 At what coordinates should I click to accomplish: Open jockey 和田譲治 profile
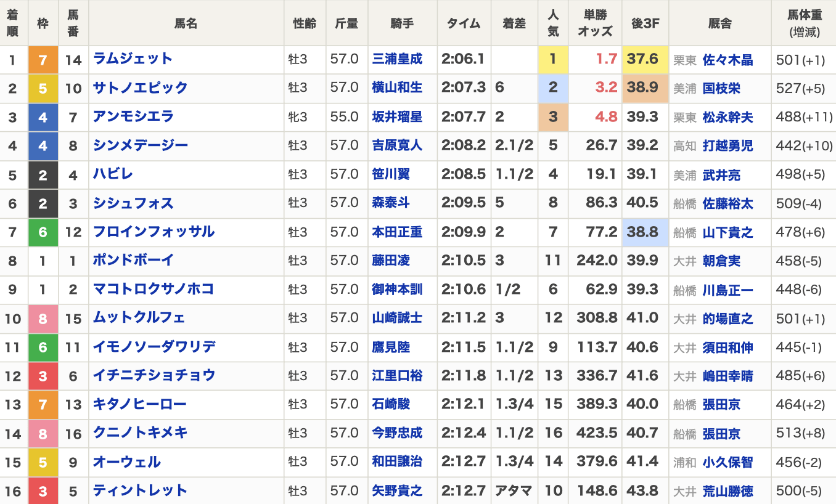[x=398, y=462]
